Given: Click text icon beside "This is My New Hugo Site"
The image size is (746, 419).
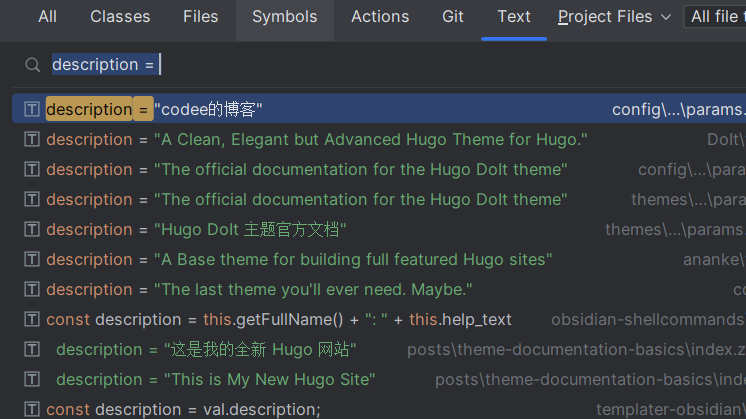Looking at the screenshot, I should [x=31, y=379].
